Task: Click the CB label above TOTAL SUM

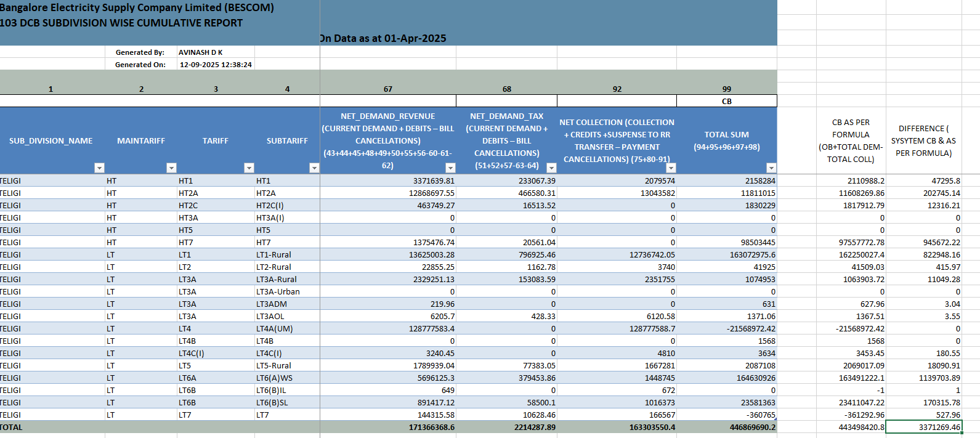Action: [727, 101]
